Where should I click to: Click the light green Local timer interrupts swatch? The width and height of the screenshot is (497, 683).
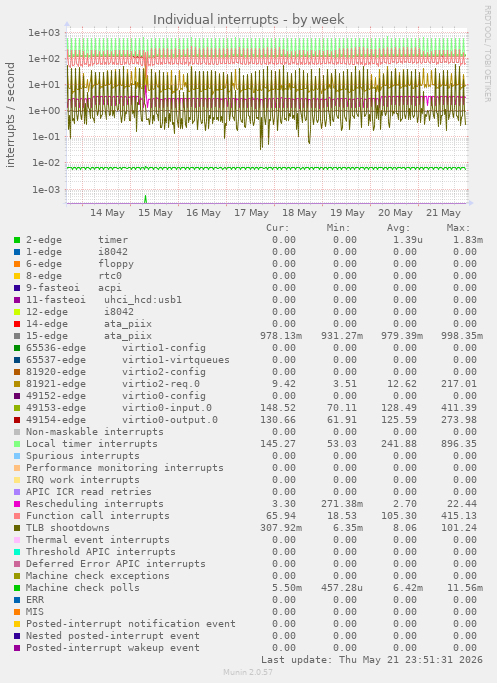point(17,444)
